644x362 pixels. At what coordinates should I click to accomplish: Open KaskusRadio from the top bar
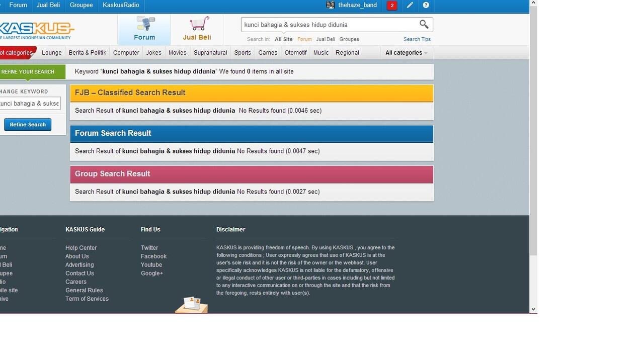121,5
